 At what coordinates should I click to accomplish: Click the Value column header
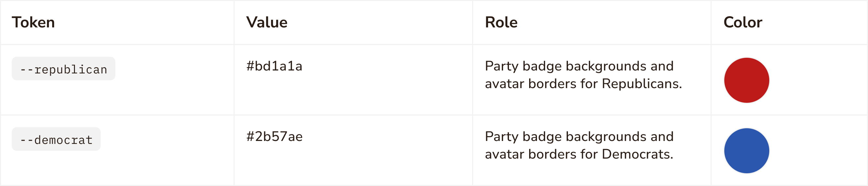point(267,22)
